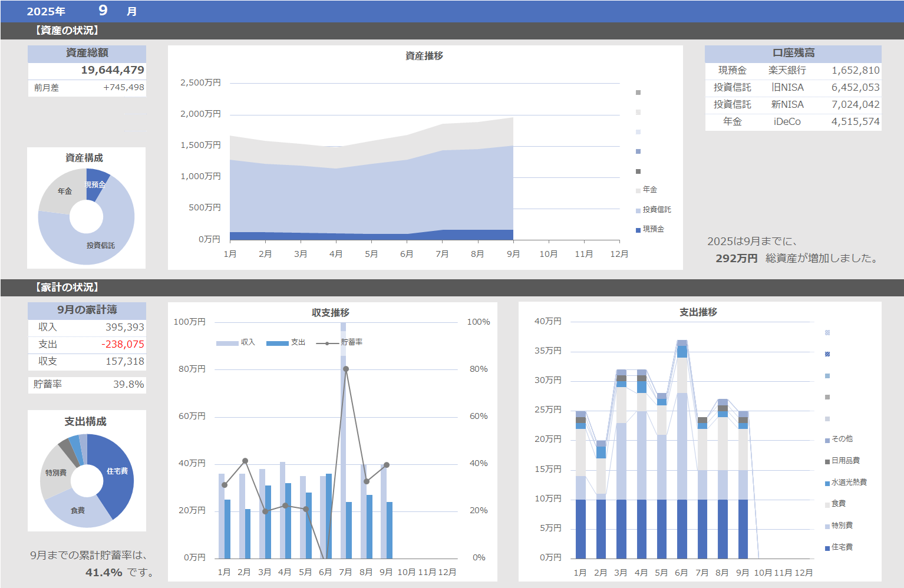Image resolution: width=904 pixels, height=588 pixels.
Task: Select the month number cell showing 9
Action: 103,11
